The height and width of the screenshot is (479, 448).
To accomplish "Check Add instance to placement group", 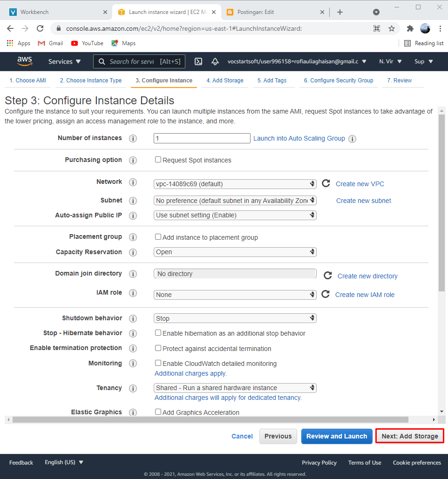I will [158, 237].
